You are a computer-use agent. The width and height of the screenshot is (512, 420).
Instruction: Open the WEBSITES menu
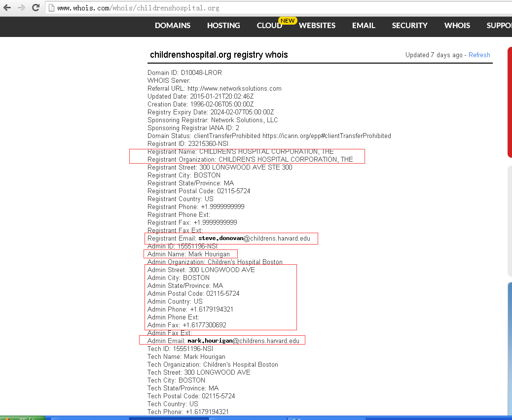tap(317, 26)
